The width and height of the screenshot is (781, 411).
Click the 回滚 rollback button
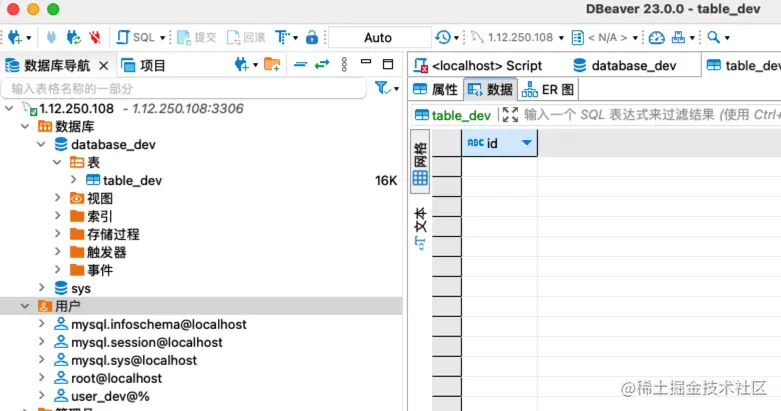(x=246, y=37)
